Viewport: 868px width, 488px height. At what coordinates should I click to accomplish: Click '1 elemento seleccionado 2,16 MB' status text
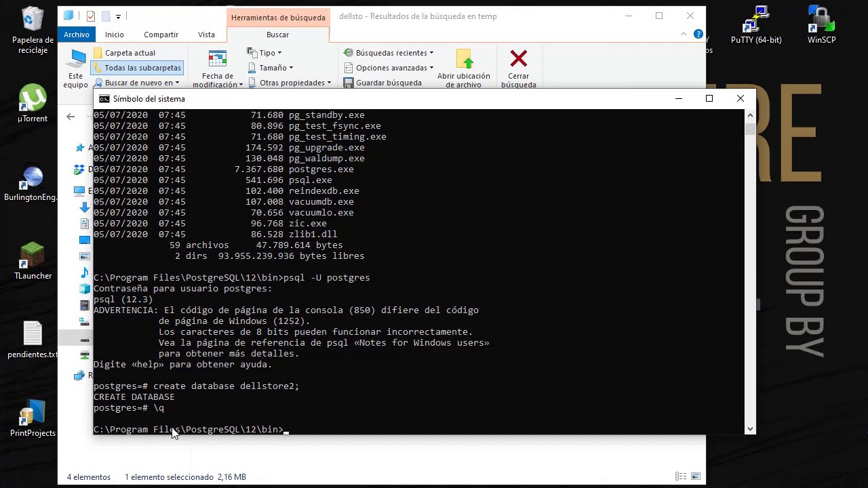pos(185,477)
